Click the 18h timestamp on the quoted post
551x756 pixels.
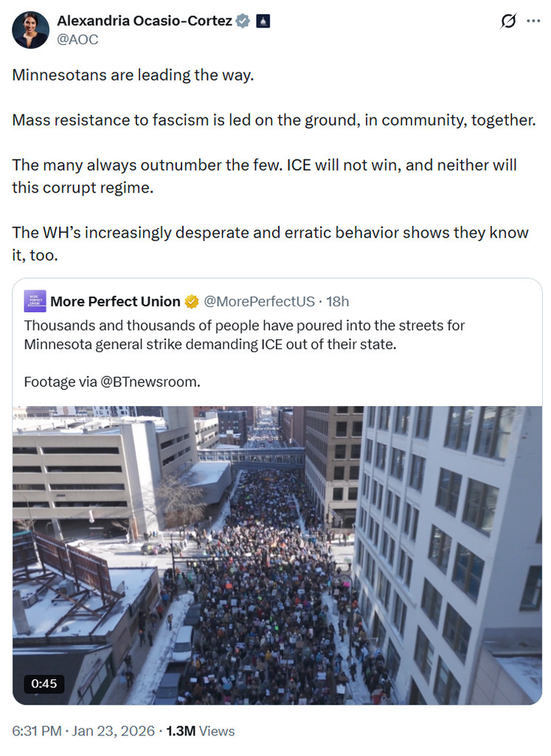click(336, 301)
